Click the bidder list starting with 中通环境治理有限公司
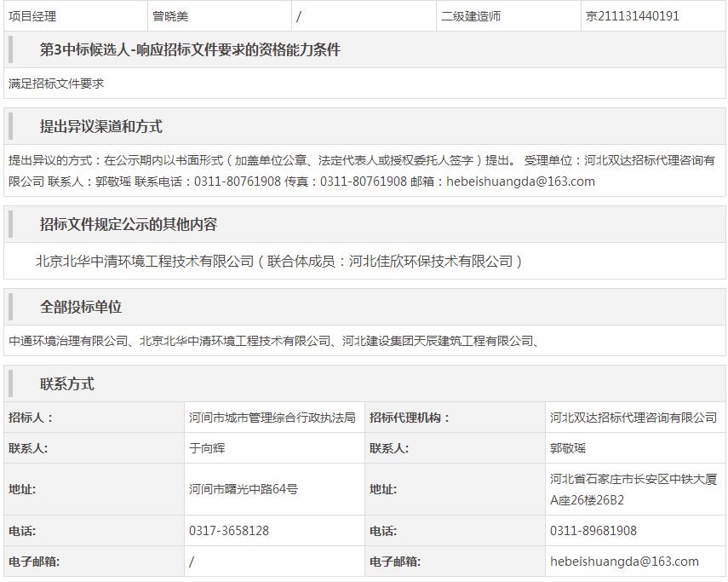Image resolution: width=728 pixels, height=582 pixels. click(273, 341)
